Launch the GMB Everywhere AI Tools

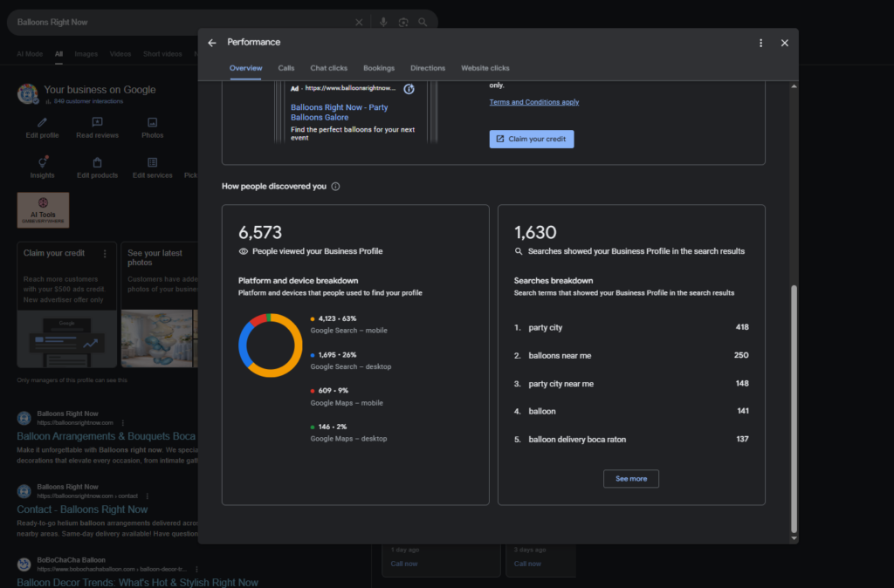coord(43,209)
